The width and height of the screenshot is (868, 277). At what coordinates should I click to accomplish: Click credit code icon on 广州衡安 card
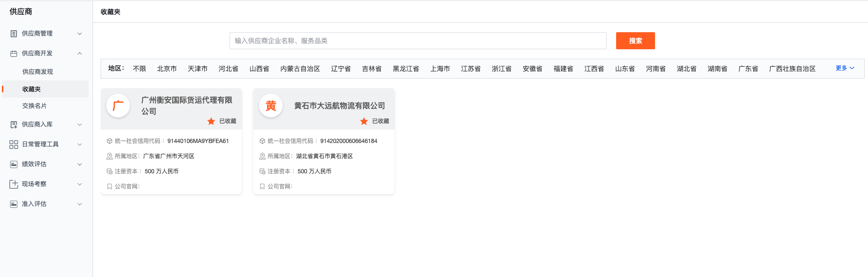110,141
